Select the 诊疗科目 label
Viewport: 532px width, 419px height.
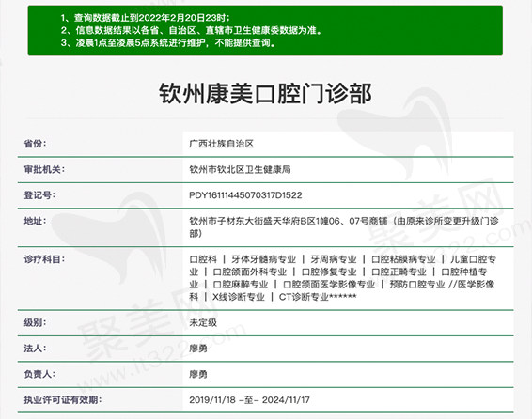point(44,259)
